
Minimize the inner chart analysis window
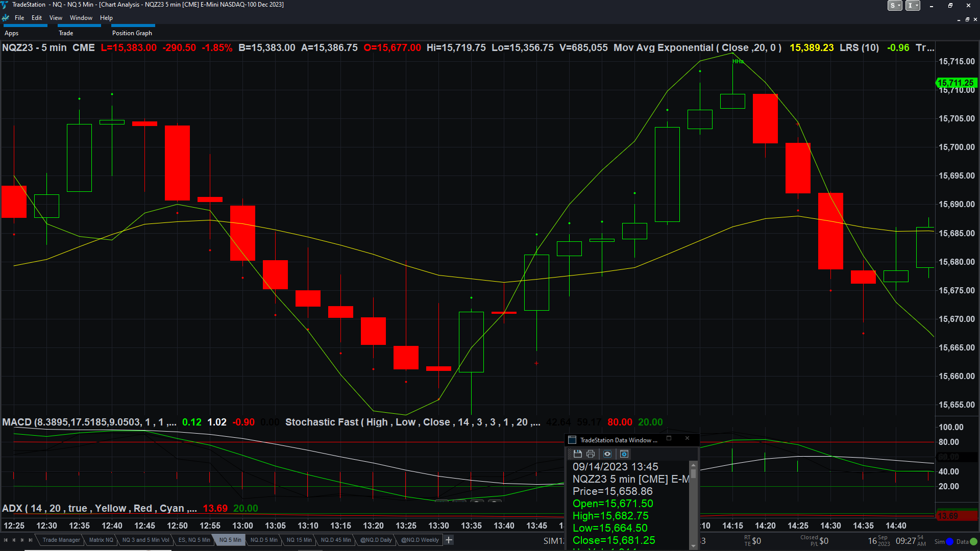click(959, 19)
